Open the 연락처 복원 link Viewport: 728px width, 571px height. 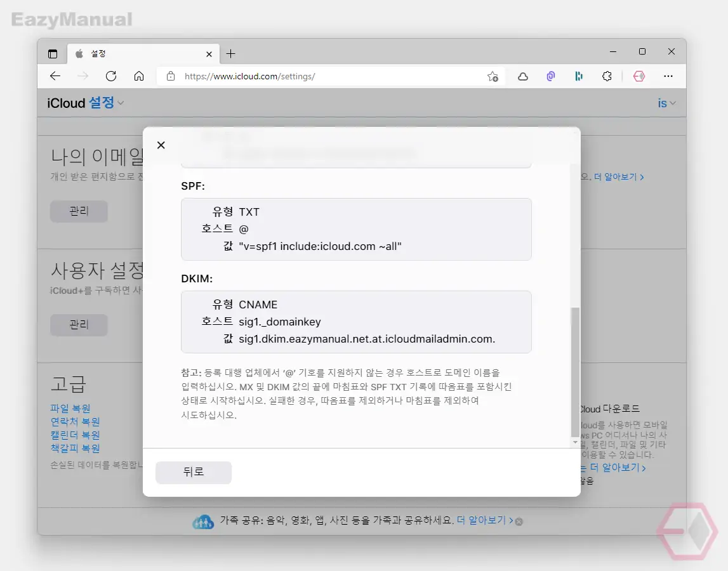pos(76,421)
